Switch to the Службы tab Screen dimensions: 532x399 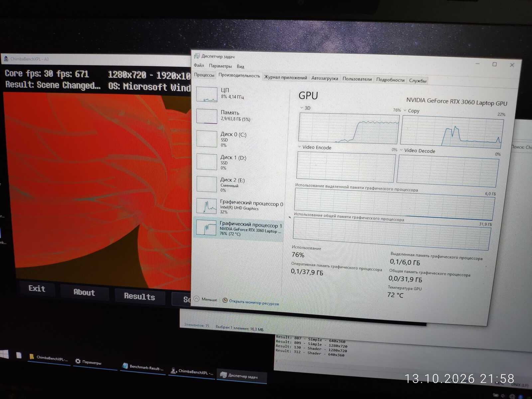pyautogui.click(x=418, y=81)
